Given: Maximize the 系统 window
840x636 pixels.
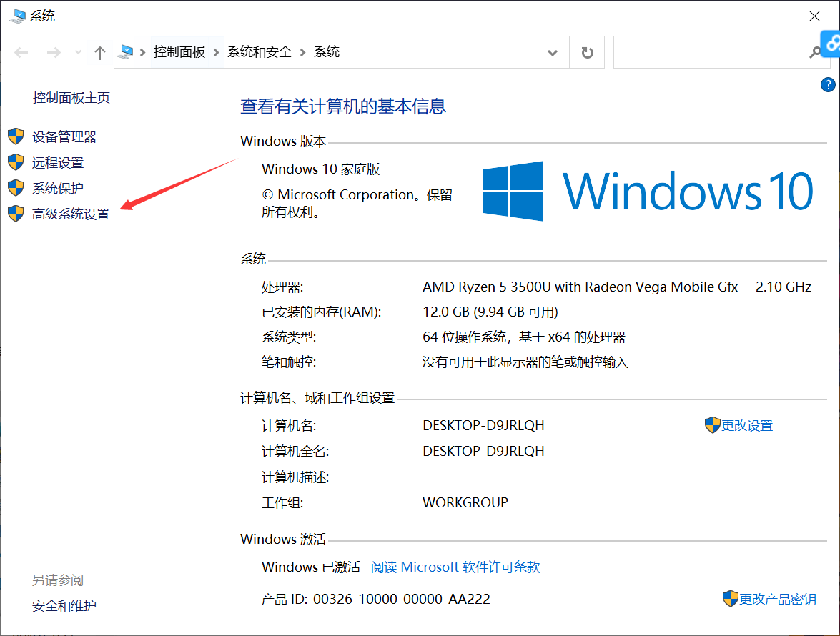Looking at the screenshot, I should coord(764,16).
